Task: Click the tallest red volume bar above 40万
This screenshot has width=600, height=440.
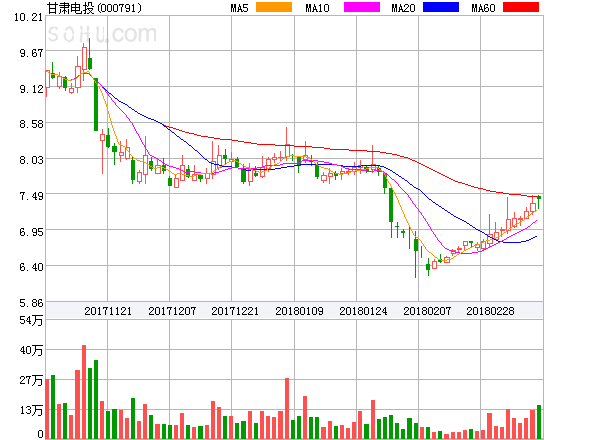Action: 84,392
